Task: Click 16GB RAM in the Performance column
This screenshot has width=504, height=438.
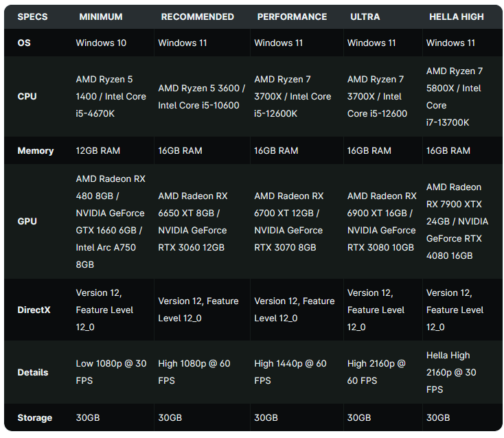Action: 276,151
